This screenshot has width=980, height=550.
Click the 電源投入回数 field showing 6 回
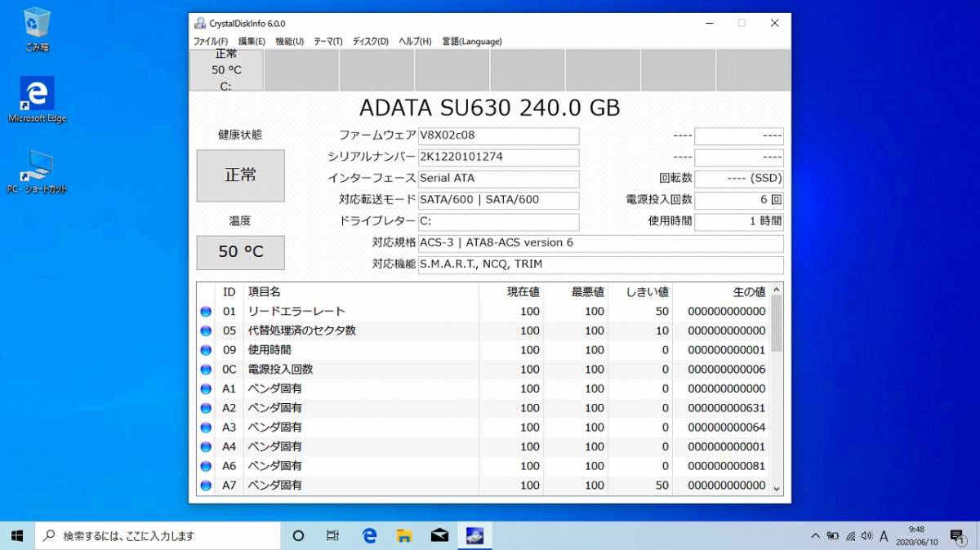coord(739,200)
